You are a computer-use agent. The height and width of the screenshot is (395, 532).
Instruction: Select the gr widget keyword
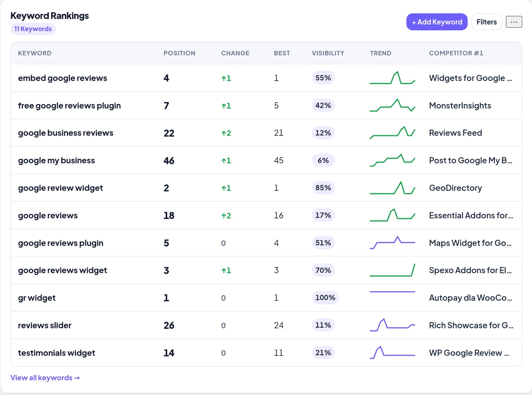(x=37, y=298)
